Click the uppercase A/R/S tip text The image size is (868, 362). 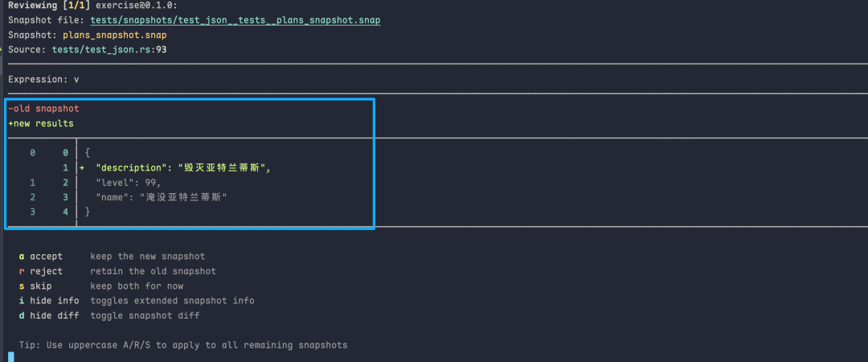tap(183, 345)
